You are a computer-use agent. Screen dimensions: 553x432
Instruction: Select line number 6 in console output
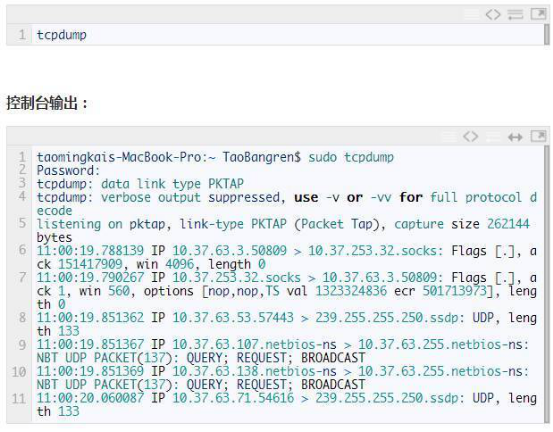pyautogui.click(x=22, y=250)
